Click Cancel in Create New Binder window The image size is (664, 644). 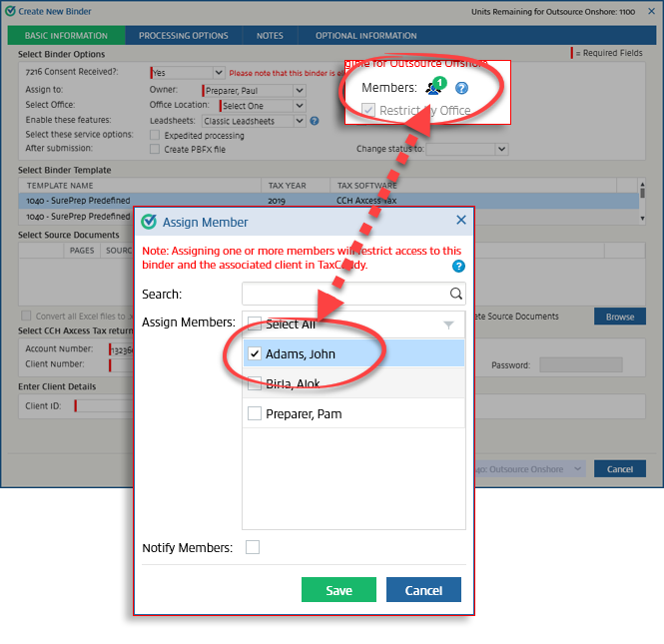pos(619,469)
